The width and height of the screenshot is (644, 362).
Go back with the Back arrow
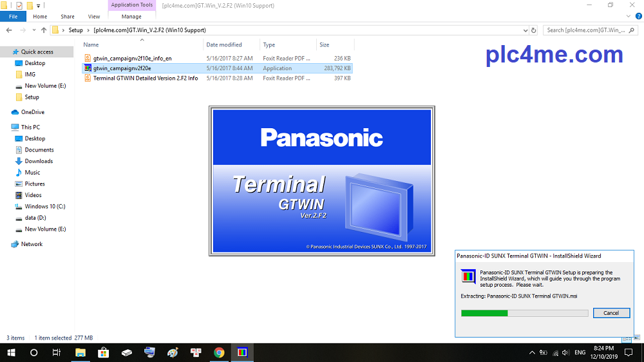[9, 30]
